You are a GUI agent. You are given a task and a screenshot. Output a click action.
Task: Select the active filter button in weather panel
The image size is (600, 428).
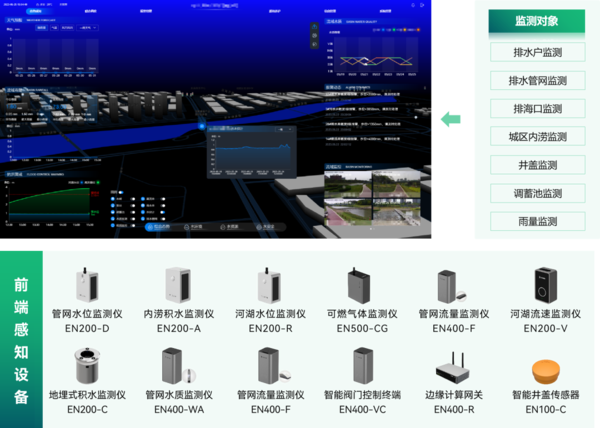coord(41,28)
